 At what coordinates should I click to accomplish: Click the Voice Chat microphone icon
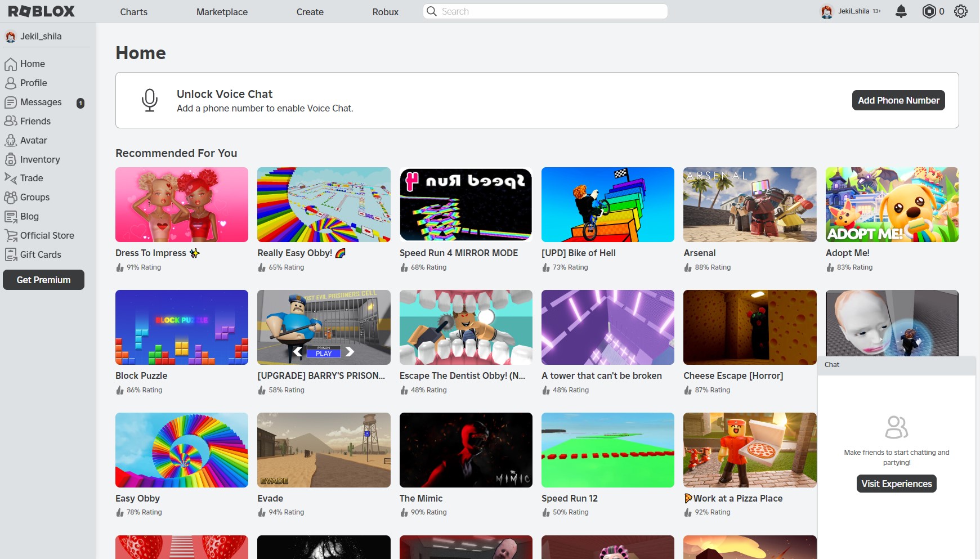tap(150, 100)
